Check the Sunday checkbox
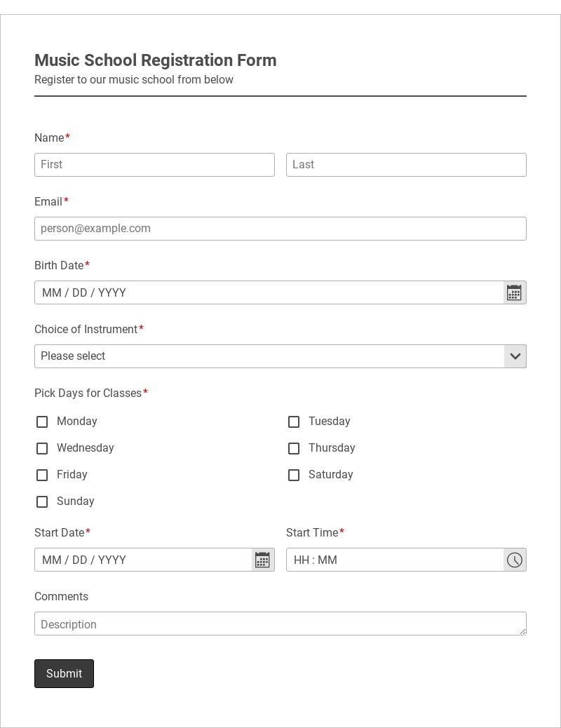This screenshot has width=561, height=728. (42, 501)
